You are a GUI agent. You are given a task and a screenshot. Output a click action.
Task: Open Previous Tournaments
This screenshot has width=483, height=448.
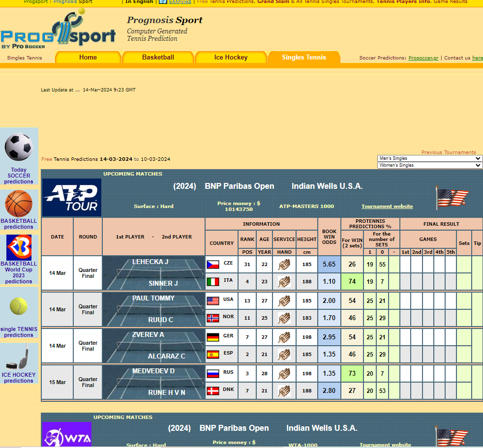coord(450,152)
